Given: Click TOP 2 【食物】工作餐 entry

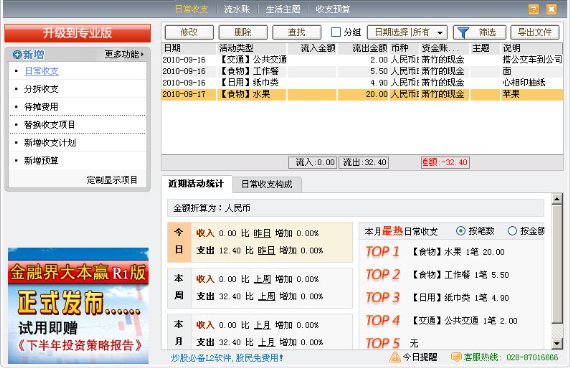Looking at the screenshot, I should [x=437, y=275].
